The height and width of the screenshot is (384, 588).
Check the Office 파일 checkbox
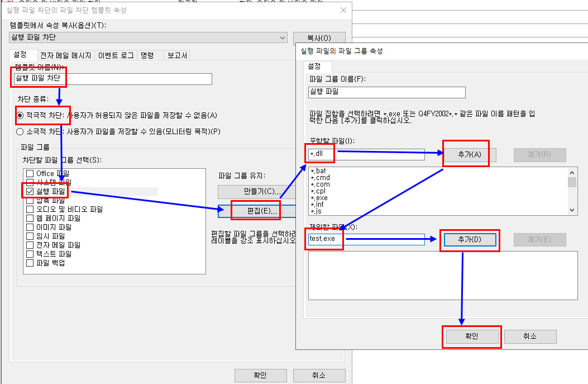tap(30, 173)
